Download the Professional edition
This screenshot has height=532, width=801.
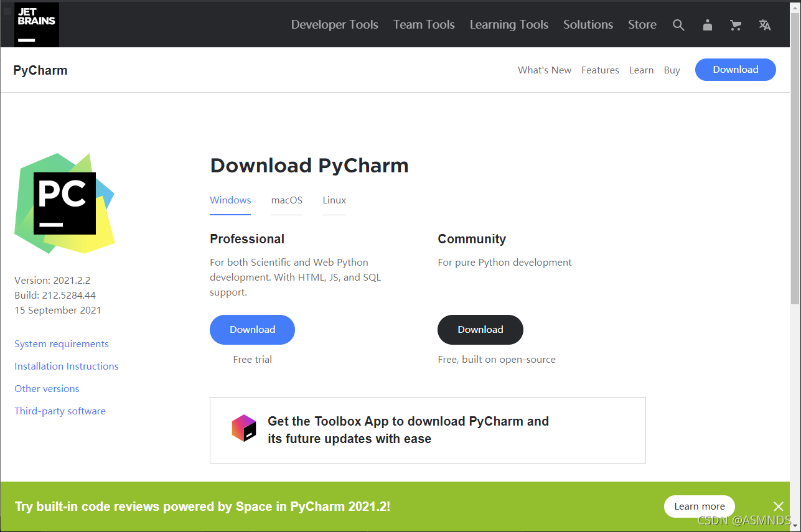[x=252, y=330]
